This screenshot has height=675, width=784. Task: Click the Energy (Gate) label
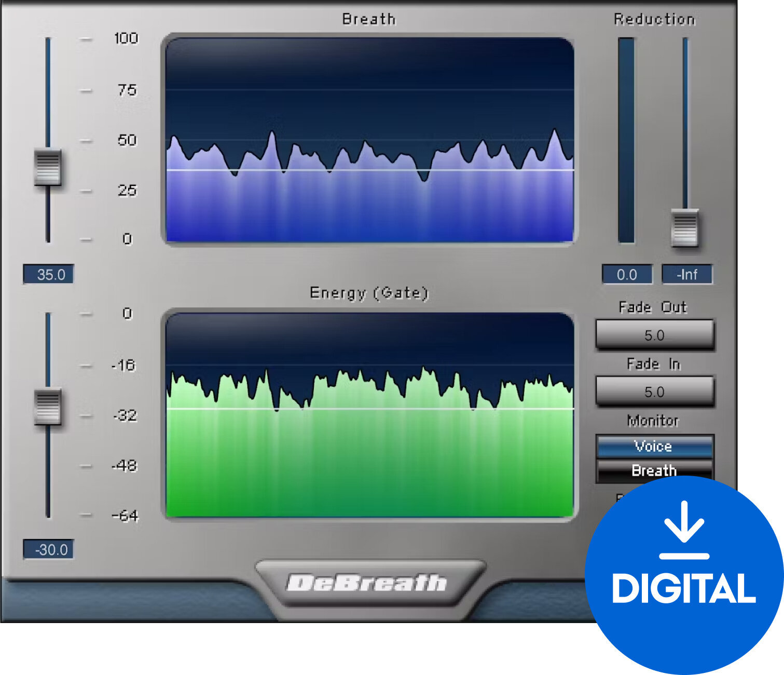pos(369,292)
